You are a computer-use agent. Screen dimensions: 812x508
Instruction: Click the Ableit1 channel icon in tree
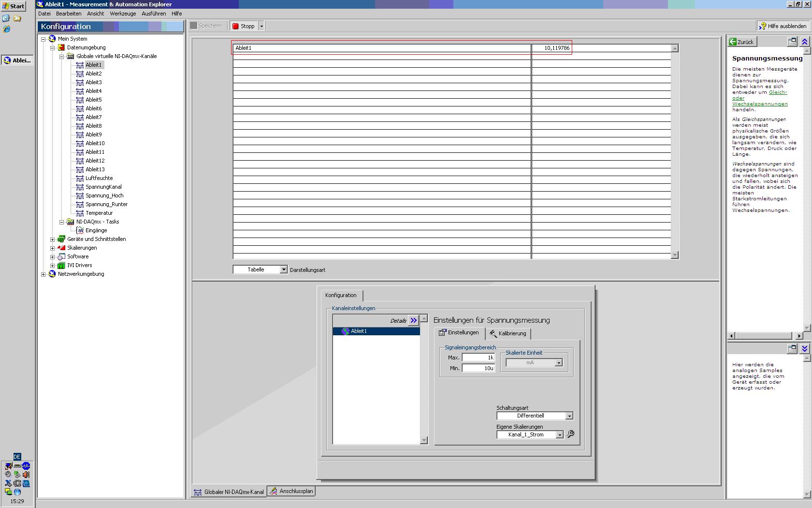[x=80, y=65]
